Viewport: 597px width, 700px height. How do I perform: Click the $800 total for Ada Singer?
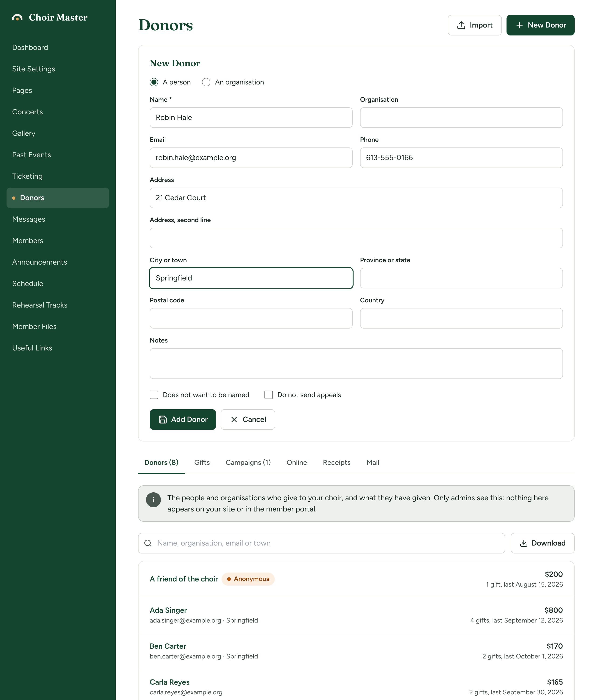pos(553,610)
